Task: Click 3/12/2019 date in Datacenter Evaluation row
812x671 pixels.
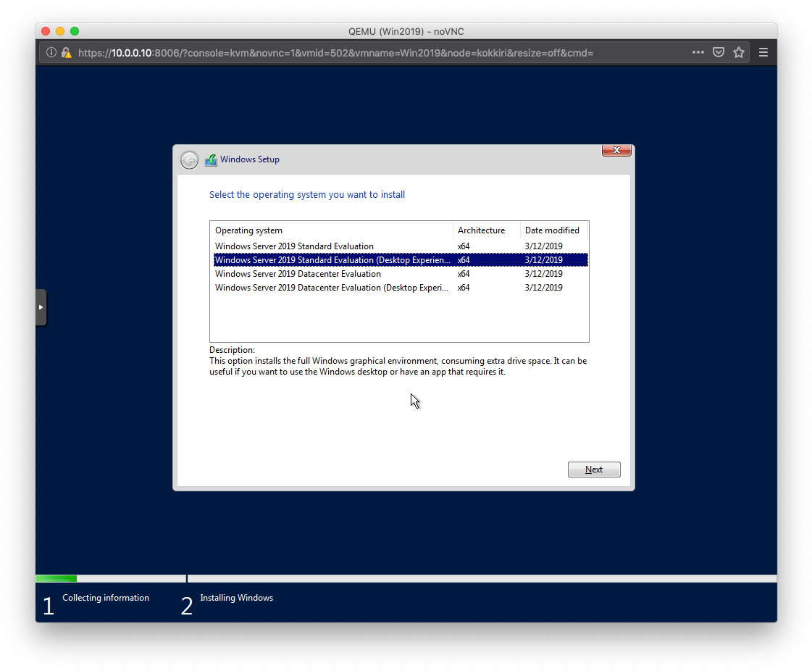Action: tap(543, 274)
